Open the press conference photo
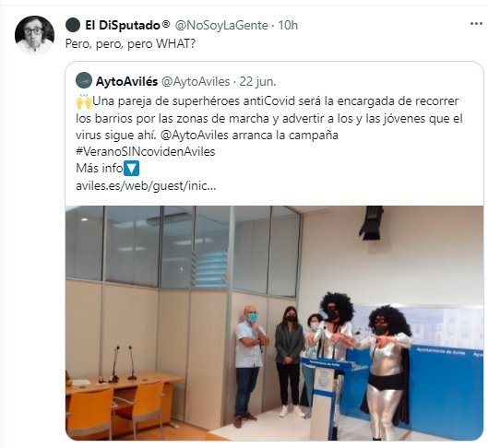Image resolution: width=488 pixels, height=448 pixels. (274, 323)
